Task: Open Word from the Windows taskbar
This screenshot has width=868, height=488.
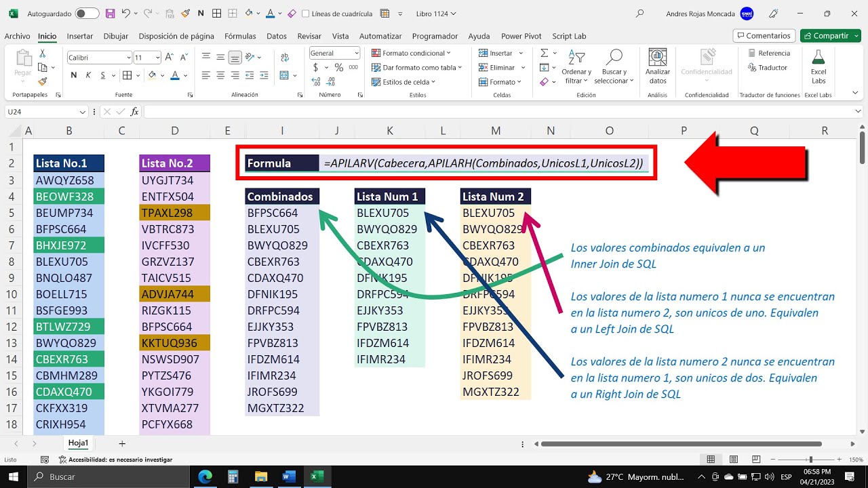Action: pyautogui.click(x=288, y=476)
